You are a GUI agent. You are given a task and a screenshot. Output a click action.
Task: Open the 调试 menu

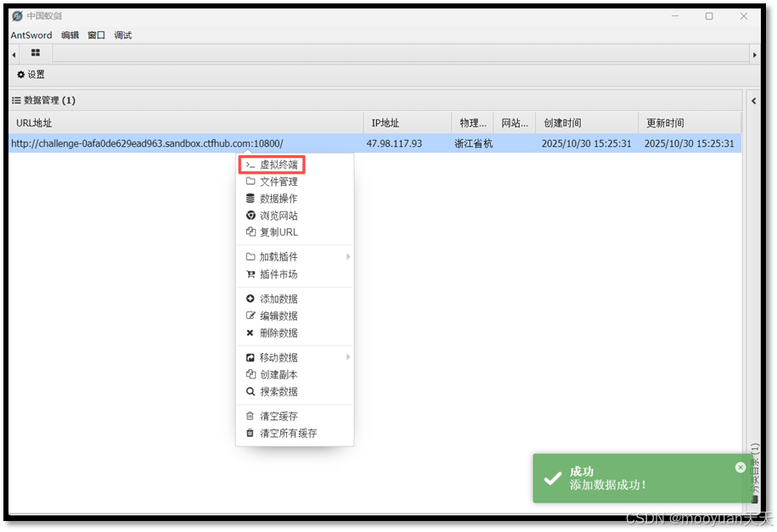(x=123, y=35)
